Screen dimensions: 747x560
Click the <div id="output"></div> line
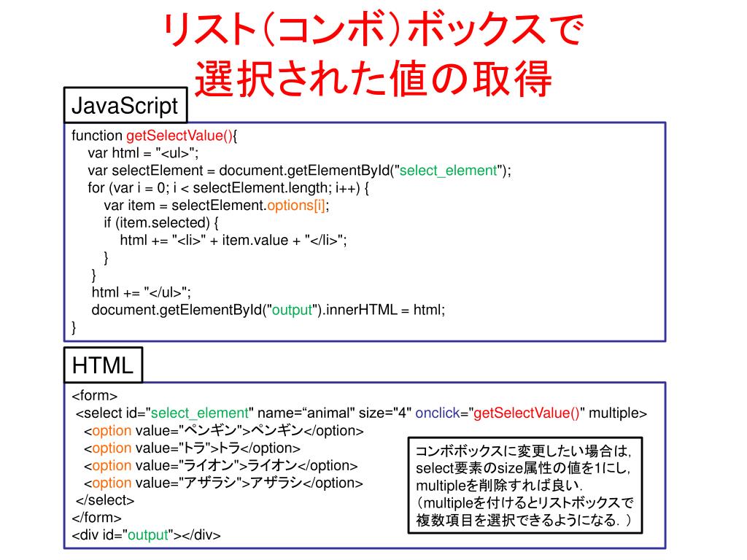pos(146,534)
